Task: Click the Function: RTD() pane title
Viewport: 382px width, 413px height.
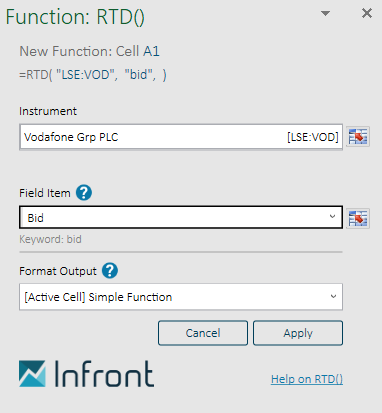Action: 75,17
